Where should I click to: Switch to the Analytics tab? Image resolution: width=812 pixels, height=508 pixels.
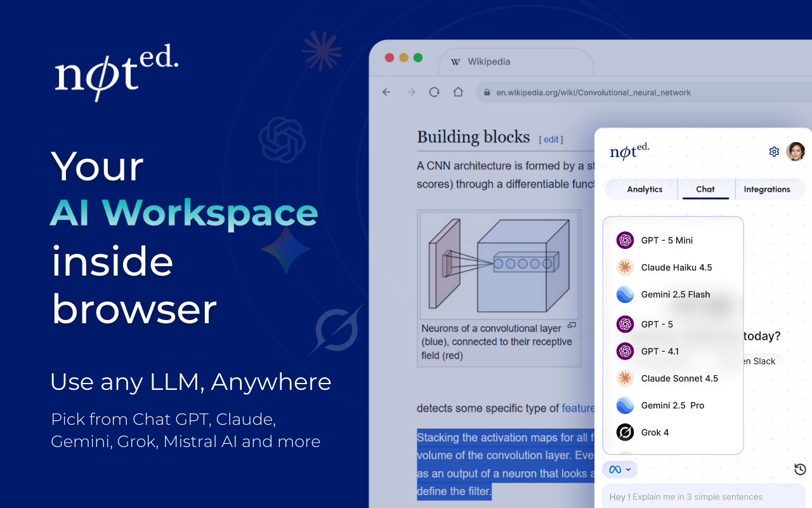tap(644, 189)
